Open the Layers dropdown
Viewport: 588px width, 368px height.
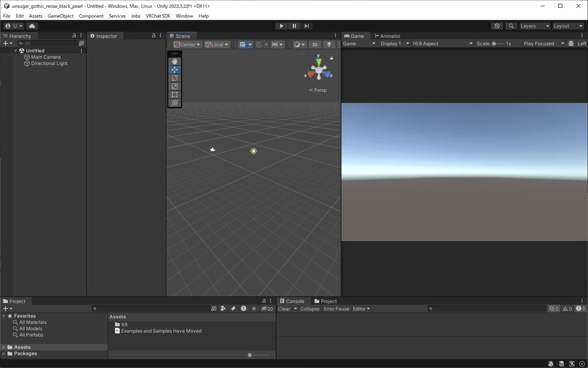tap(535, 26)
